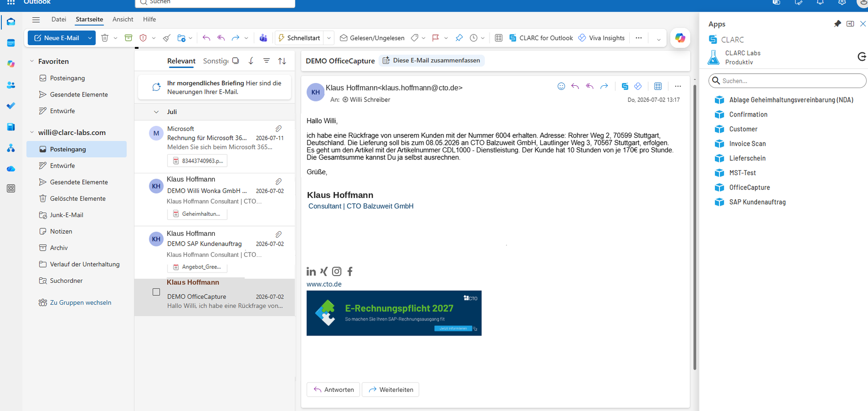Open the Invoice Scan app entry
This screenshot has height=411, width=868.
coord(748,143)
